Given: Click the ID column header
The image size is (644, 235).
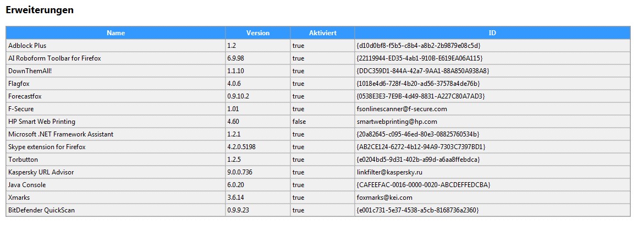Looking at the screenshot, I should tap(492, 33).
